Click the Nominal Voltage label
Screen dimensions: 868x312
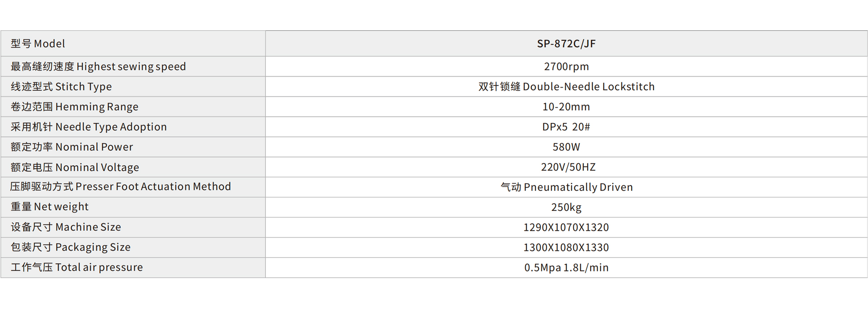(75, 168)
